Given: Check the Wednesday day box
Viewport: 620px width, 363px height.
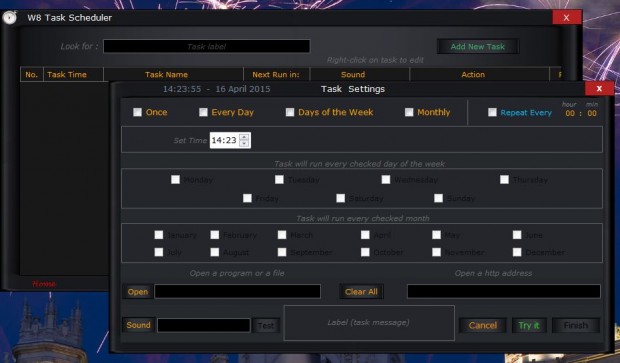Looking at the screenshot, I should click(x=386, y=180).
